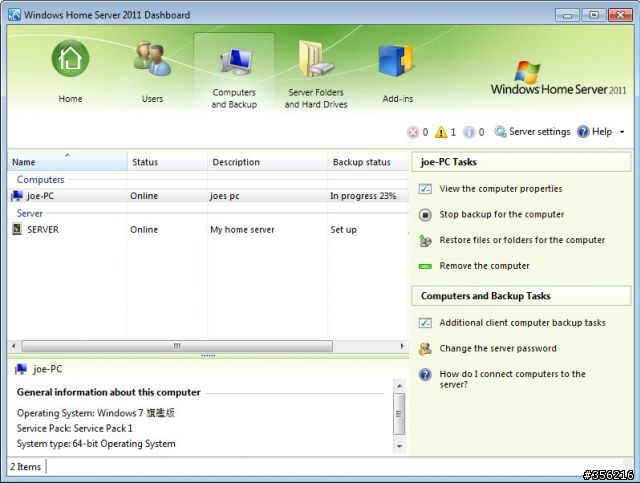Click the connect computers help icon

pos(425,374)
